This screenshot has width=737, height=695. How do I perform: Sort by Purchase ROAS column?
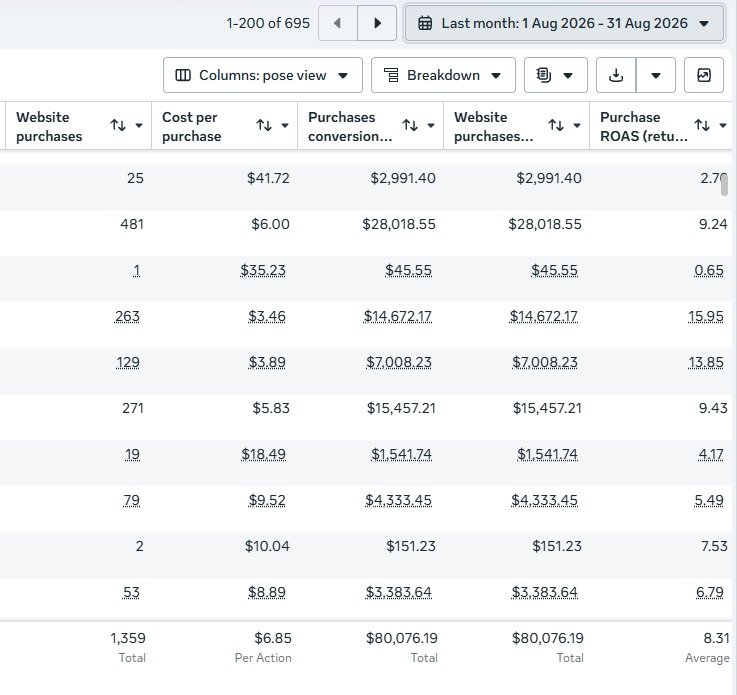702,125
